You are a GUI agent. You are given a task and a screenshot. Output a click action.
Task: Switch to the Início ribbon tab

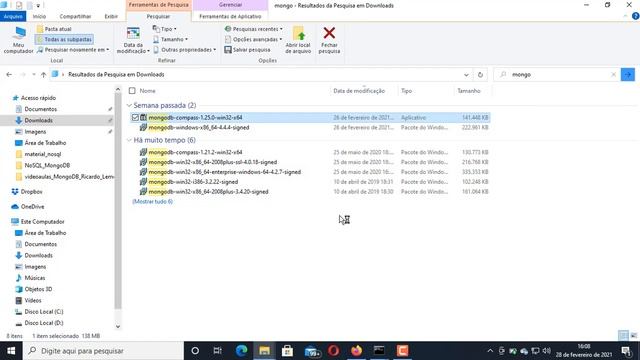pyautogui.click(x=39, y=16)
